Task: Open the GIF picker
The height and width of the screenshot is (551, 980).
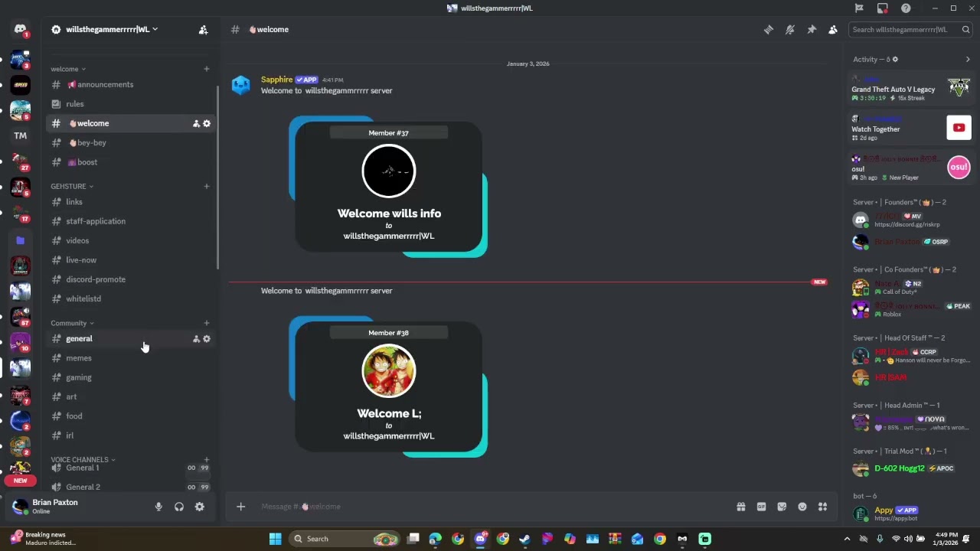Action: point(761,507)
